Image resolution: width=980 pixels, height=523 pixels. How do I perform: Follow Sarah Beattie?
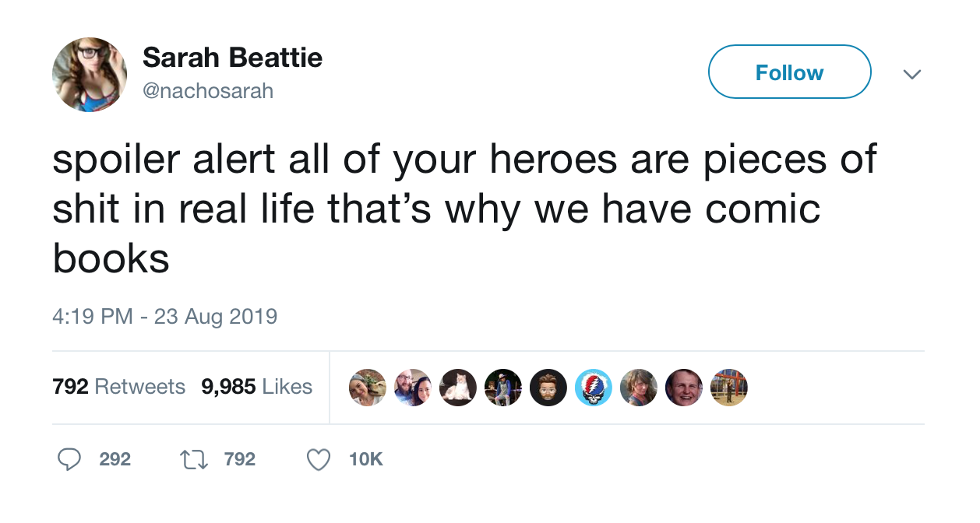[x=789, y=72]
